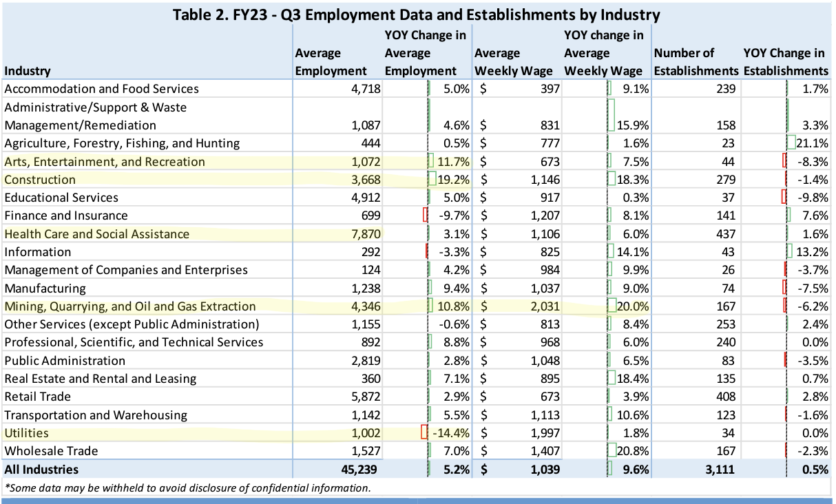Screen dimensions: 836x504
Task: Click the table title 'Table 2. FY23 - Q3 Employment Data'
Action: (x=416, y=14)
